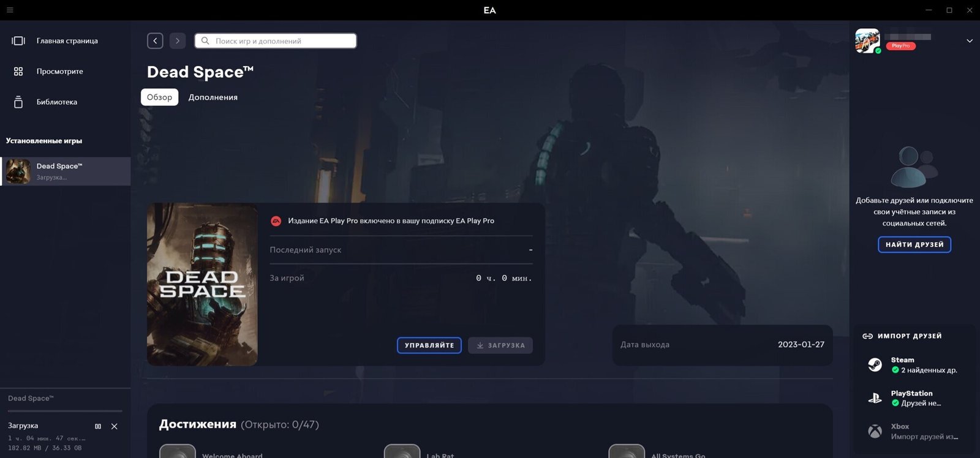Maximize the EA app window
The image size is (980, 458).
pos(949,10)
